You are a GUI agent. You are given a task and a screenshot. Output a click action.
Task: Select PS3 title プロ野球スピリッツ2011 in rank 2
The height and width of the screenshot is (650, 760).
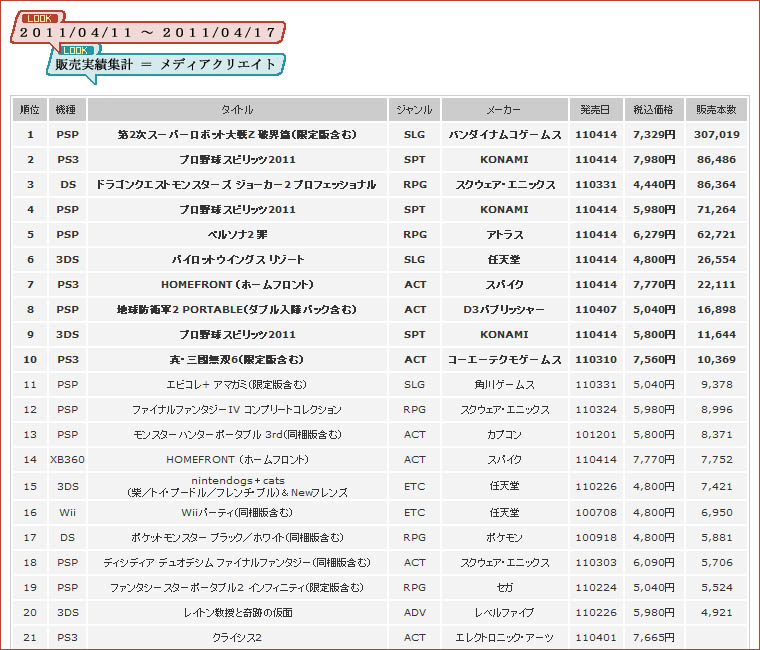(x=237, y=159)
